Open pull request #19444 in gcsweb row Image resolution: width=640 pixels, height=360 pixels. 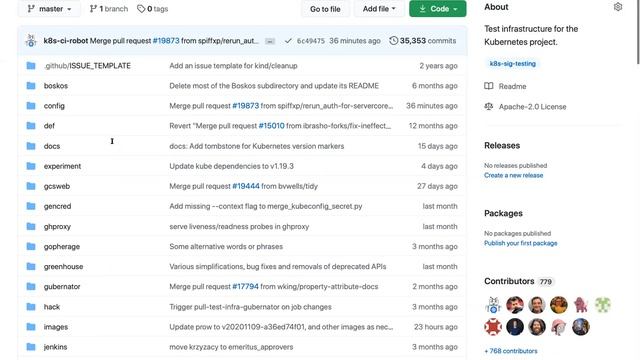tap(246, 186)
